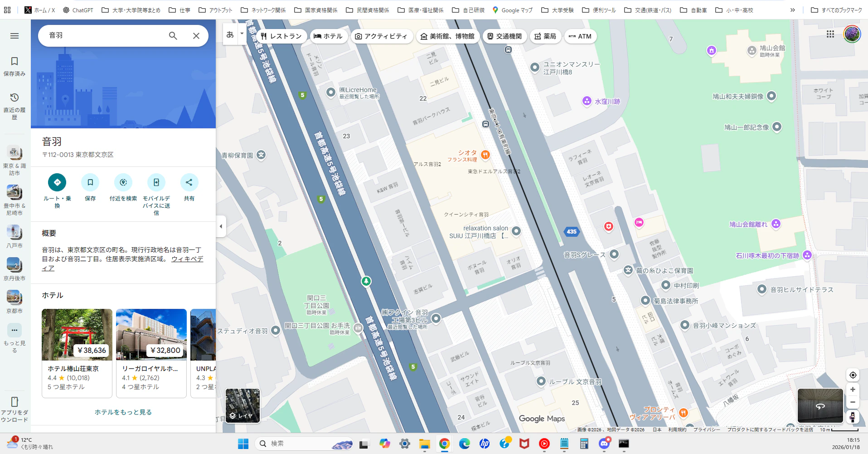Show more recents with もっと見る

(15, 338)
